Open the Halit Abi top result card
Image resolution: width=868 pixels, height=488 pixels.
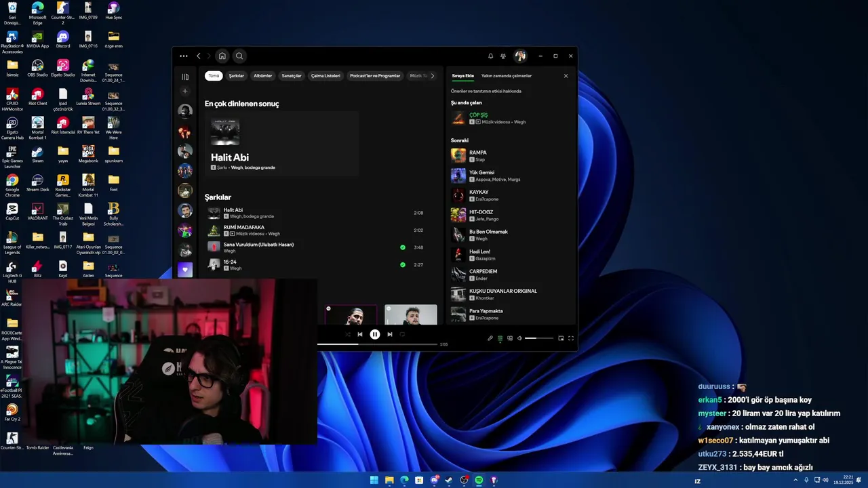[x=281, y=144]
